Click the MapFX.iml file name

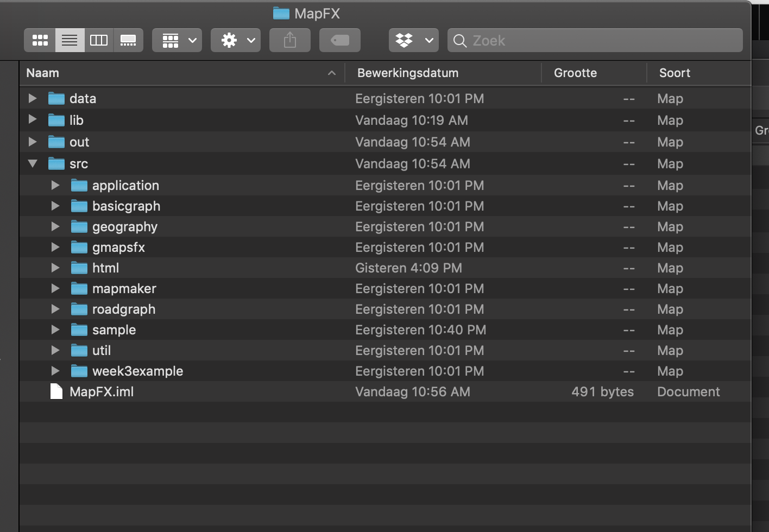[102, 391]
